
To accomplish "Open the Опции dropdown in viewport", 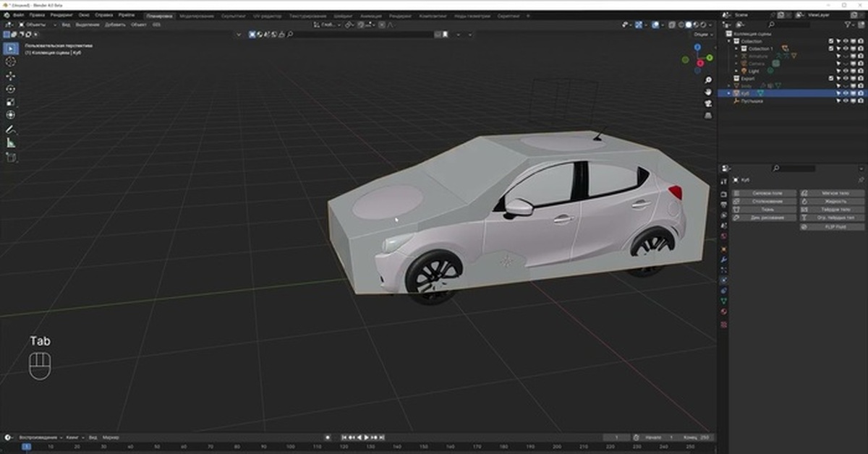I will [x=702, y=34].
